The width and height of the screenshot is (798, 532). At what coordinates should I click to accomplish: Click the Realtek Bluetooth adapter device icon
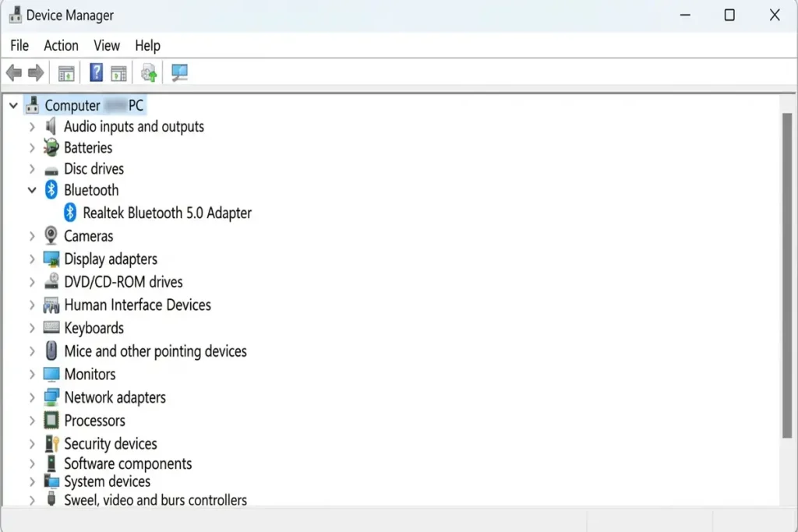[69, 213]
